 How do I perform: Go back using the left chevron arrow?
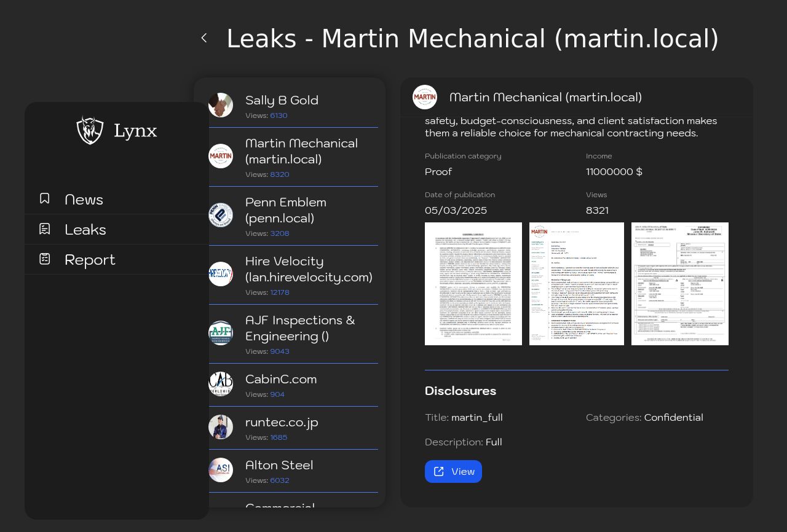point(204,38)
